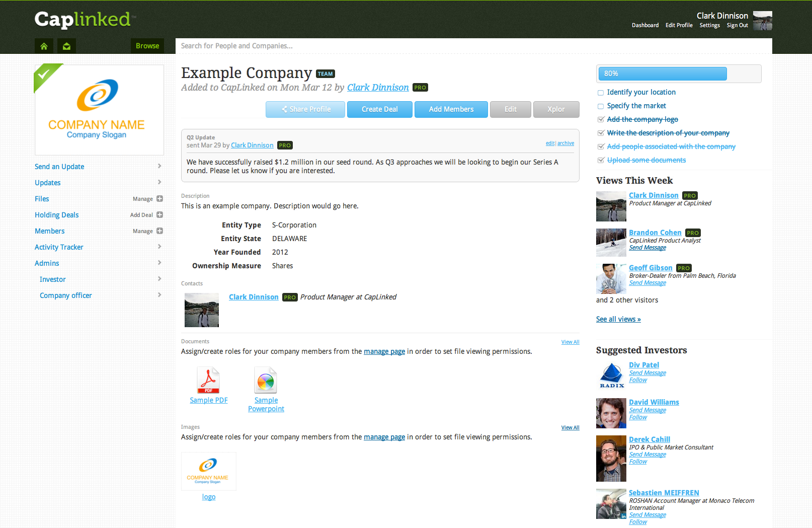Expand the Admins section arrow
The width and height of the screenshot is (812, 528).
(x=159, y=263)
